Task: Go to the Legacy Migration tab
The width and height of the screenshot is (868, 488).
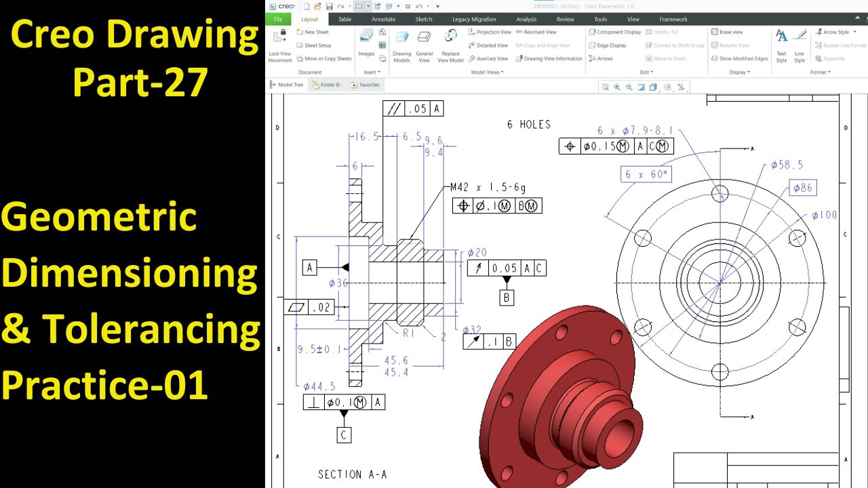Action: [474, 19]
